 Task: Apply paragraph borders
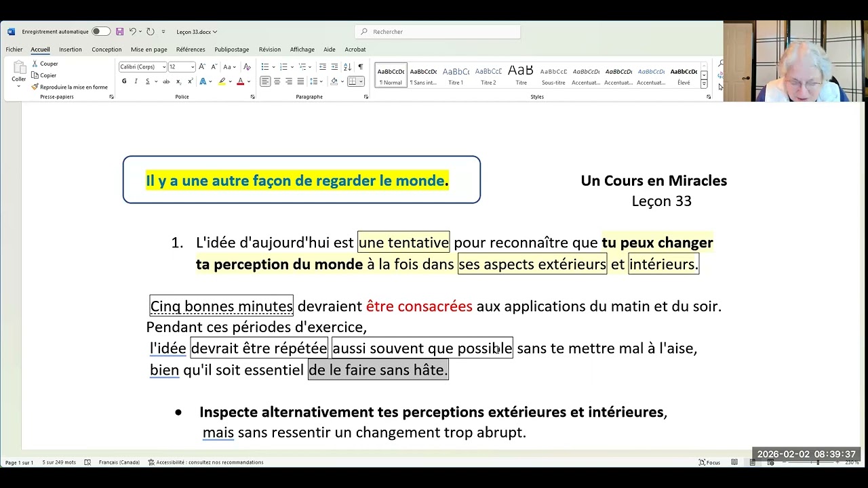click(x=352, y=81)
